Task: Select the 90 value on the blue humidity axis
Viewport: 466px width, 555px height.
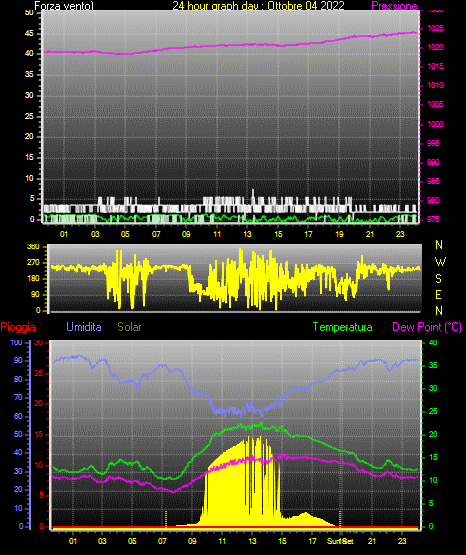Action: (18, 360)
